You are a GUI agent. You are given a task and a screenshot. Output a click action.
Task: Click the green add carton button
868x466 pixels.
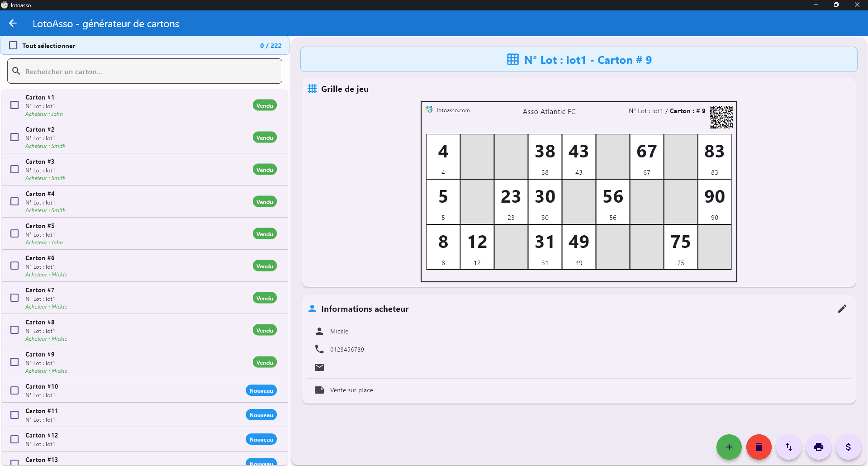pyautogui.click(x=729, y=447)
